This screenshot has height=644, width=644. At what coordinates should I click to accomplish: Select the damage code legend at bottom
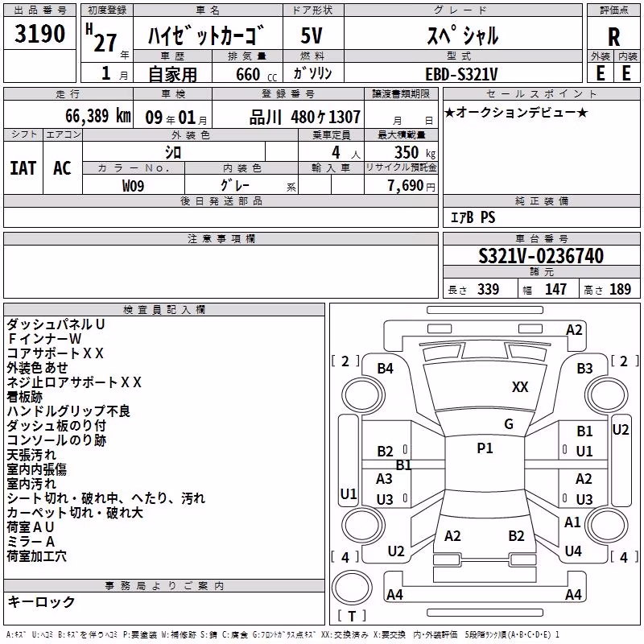(283, 634)
